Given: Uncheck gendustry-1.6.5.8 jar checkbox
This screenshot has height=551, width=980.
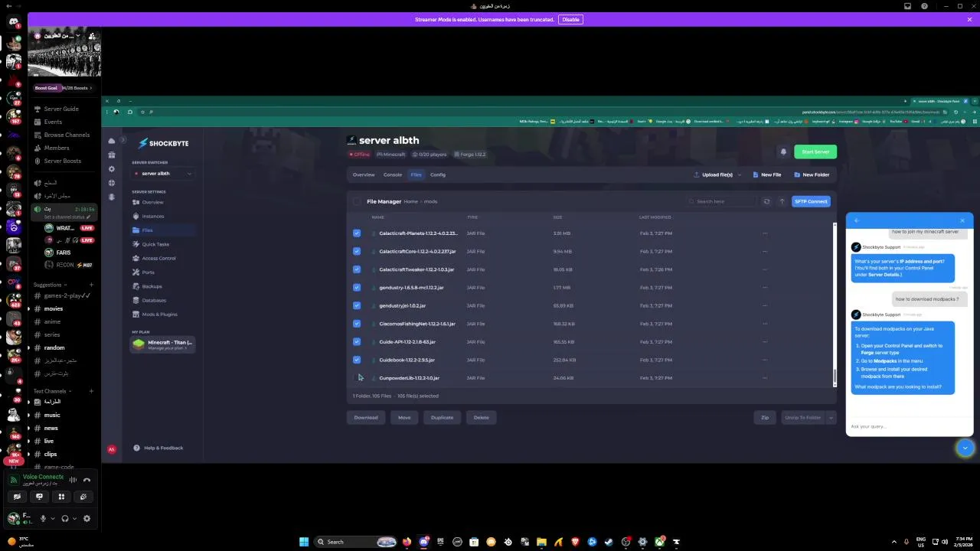Looking at the screenshot, I should click(357, 287).
